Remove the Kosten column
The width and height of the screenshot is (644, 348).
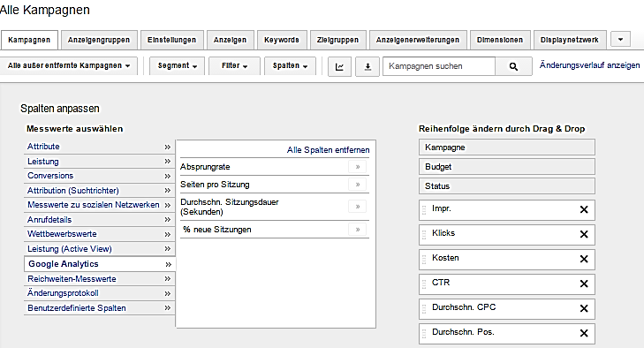[x=584, y=259]
